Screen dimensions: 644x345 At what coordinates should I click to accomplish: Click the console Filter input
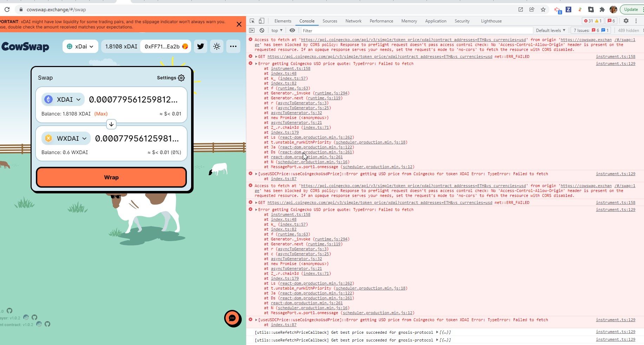point(417,31)
